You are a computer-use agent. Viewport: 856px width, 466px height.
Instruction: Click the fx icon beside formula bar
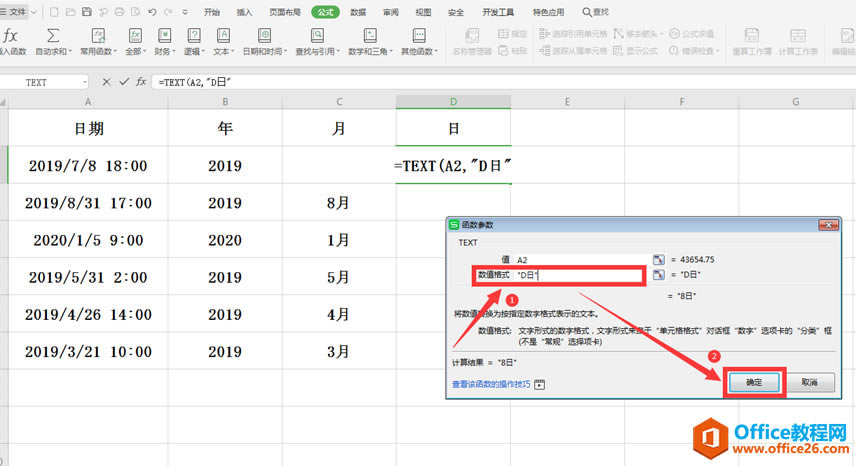point(141,82)
